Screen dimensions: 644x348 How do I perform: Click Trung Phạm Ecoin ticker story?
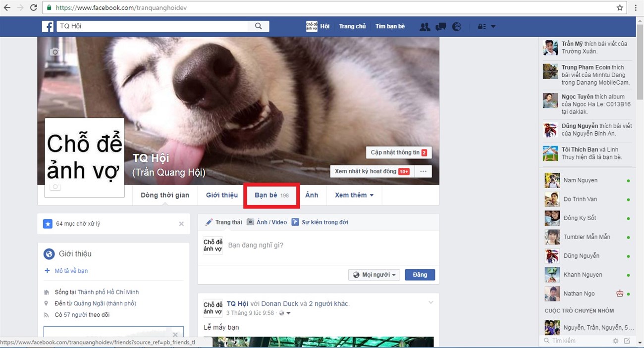(587, 75)
